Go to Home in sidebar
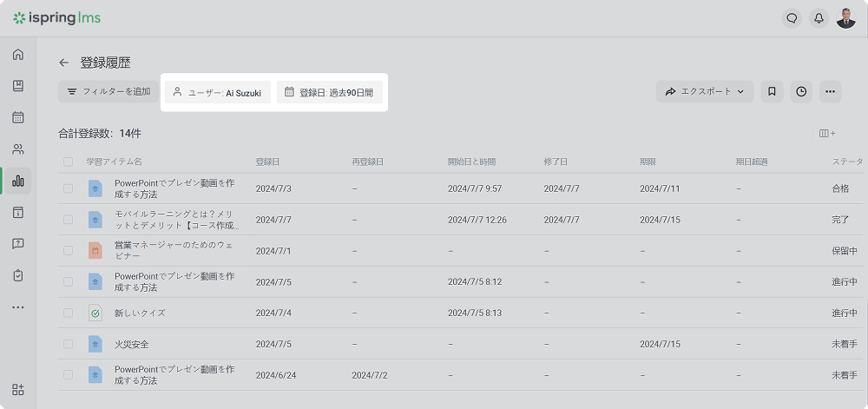This screenshot has width=868, height=409. pos(18,55)
